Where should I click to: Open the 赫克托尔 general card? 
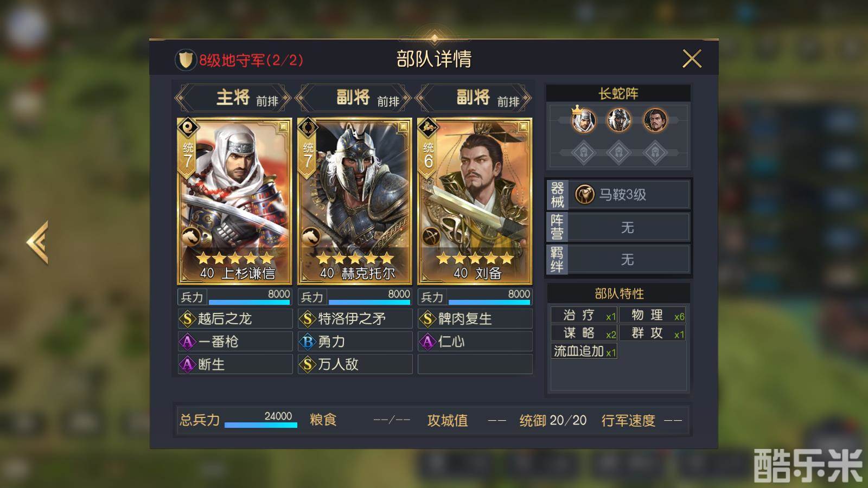click(355, 201)
